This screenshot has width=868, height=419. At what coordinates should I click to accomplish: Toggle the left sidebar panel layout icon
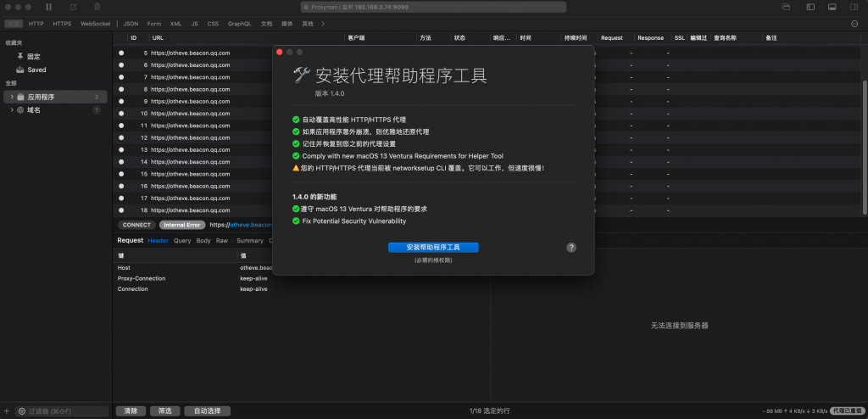810,7
